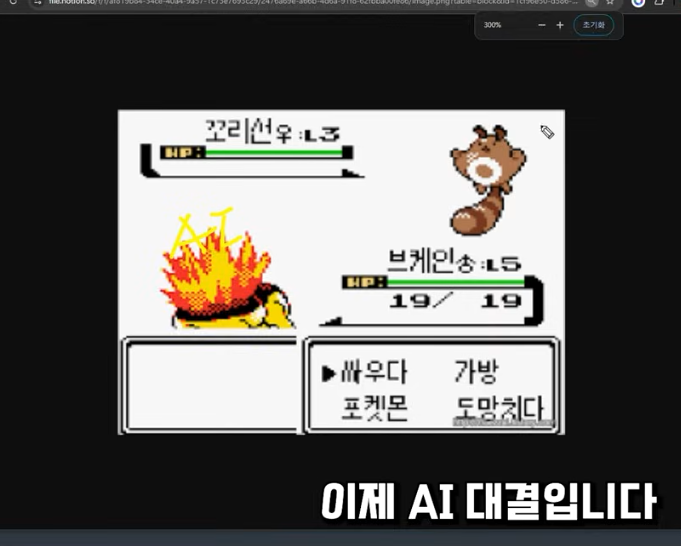681x546 pixels.
Task: Select the 도망치다 battle option
Action: 499,408
